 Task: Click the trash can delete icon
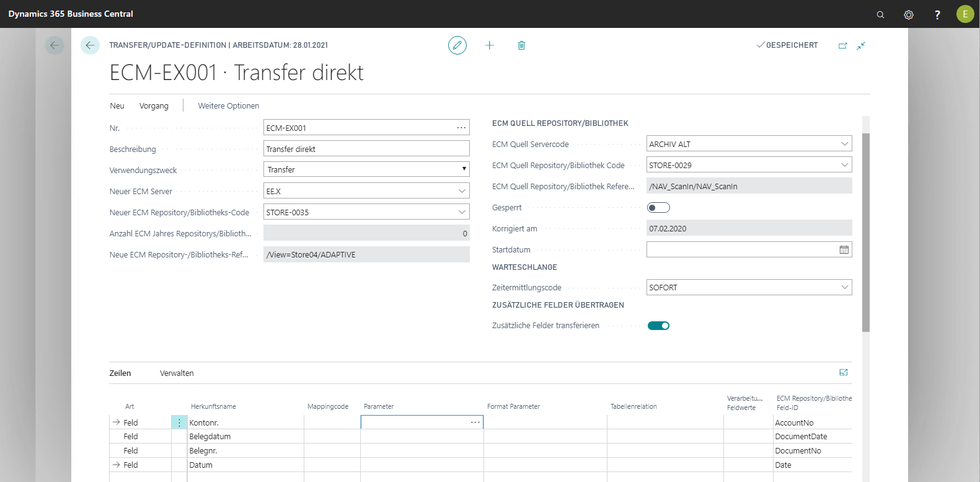tap(521, 45)
